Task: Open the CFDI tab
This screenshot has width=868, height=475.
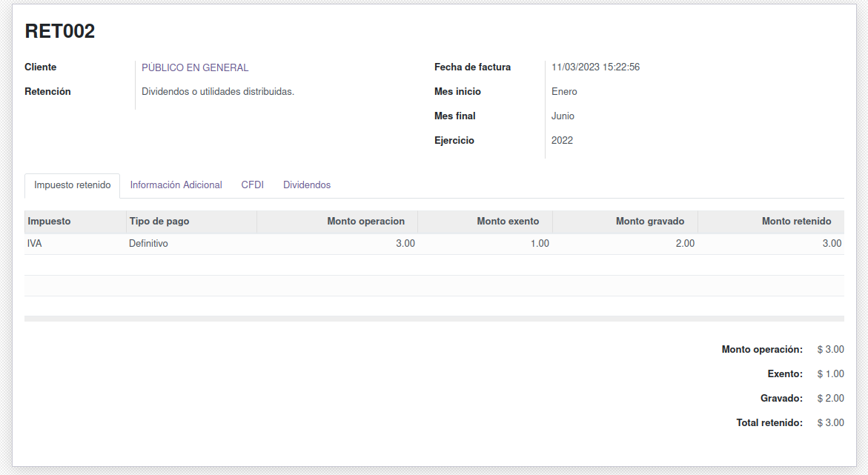Action: [252, 185]
